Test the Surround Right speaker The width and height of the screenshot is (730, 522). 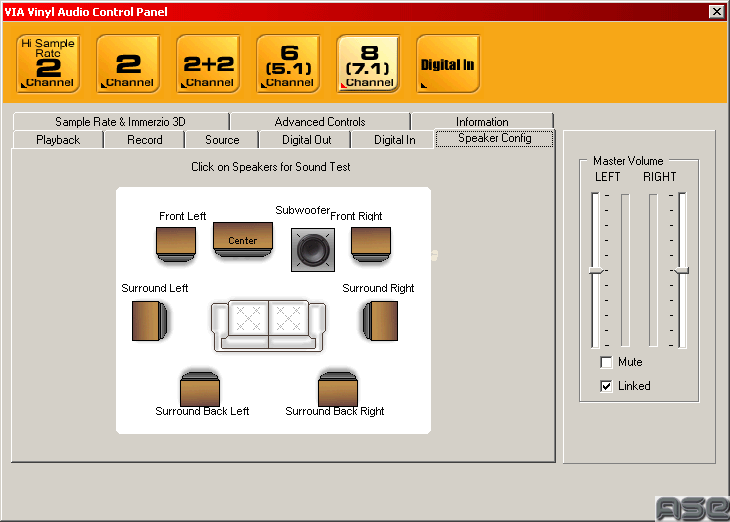tap(380, 321)
